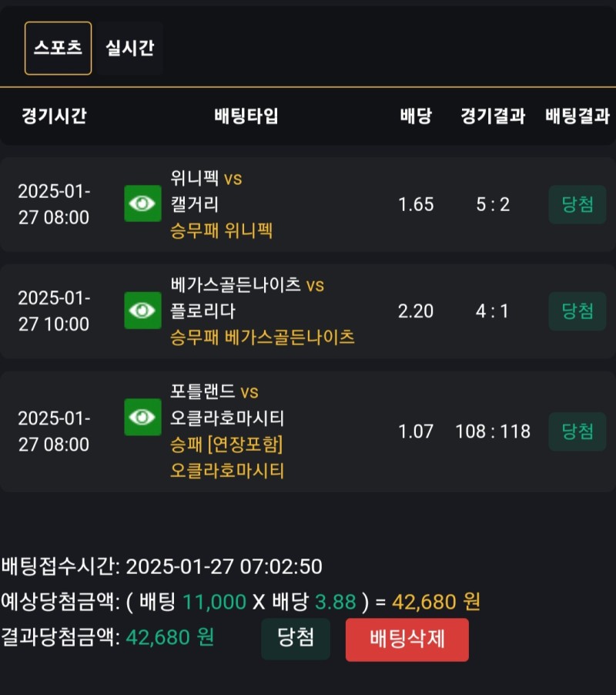Switch to the 스포츠 tab
The width and height of the screenshot is (616, 695).
58,48
